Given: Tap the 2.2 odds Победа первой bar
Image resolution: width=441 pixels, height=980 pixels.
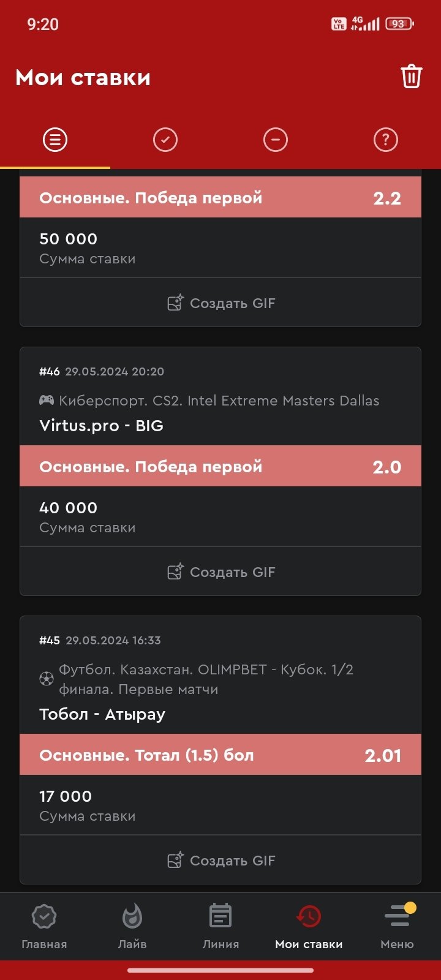Looking at the screenshot, I should pyautogui.click(x=221, y=198).
